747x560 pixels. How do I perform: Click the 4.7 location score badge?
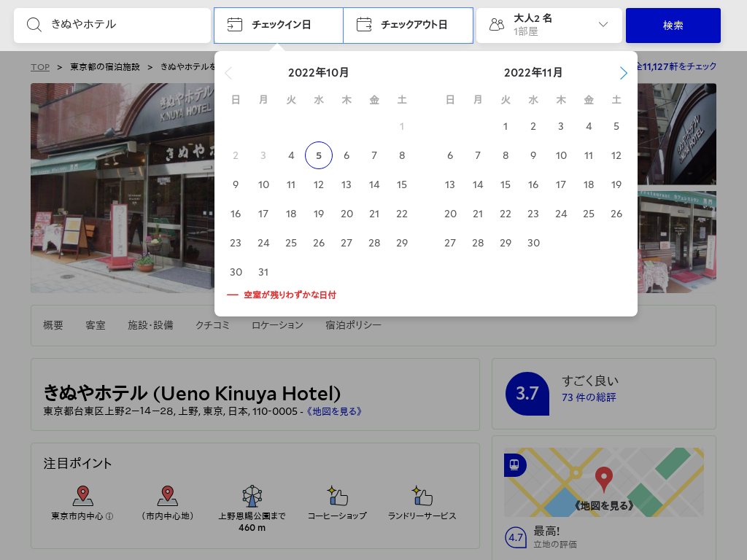click(516, 537)
